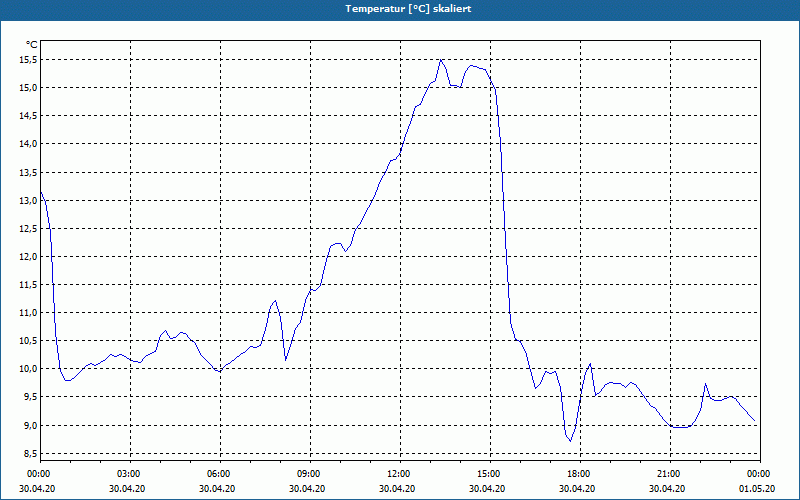Click the '12:00' time label
The image size is (800, 500).
(x=396, y=474)
